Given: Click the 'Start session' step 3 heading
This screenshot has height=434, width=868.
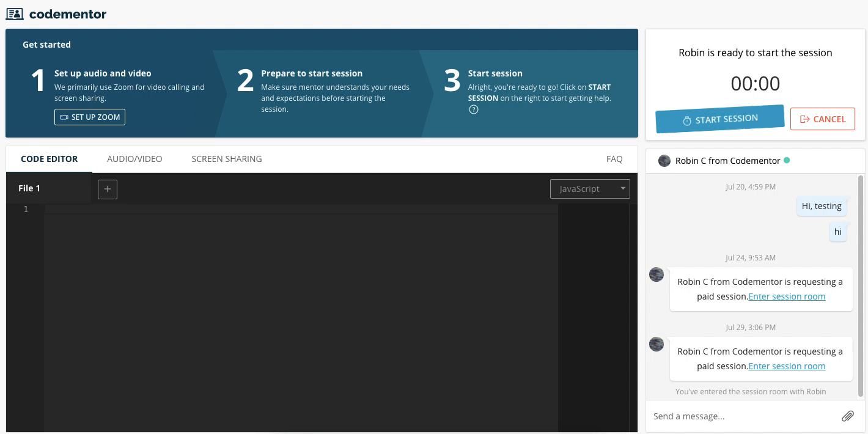Looking at the screenshot, I should pos(495,73).
